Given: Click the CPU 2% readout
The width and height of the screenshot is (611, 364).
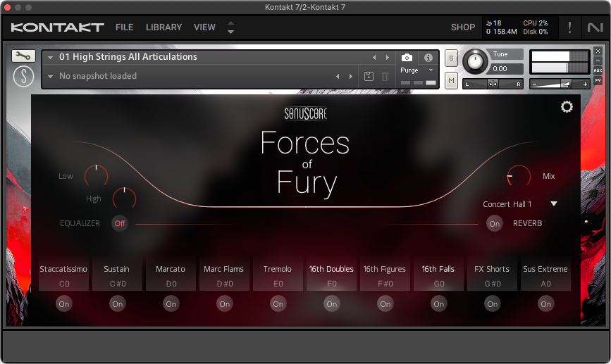Looking at the screenshot, I should [535, 23].
